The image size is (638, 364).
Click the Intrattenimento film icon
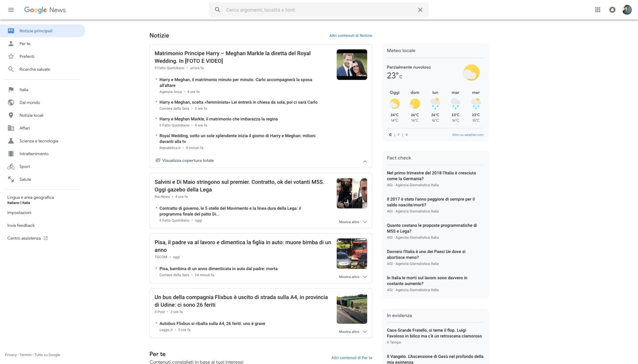[11, 154]
